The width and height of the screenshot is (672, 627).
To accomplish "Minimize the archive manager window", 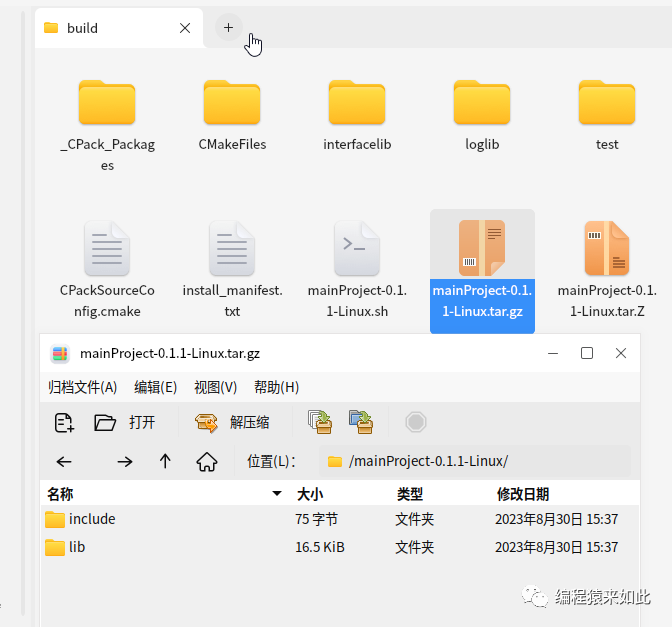I will (553, 354).
